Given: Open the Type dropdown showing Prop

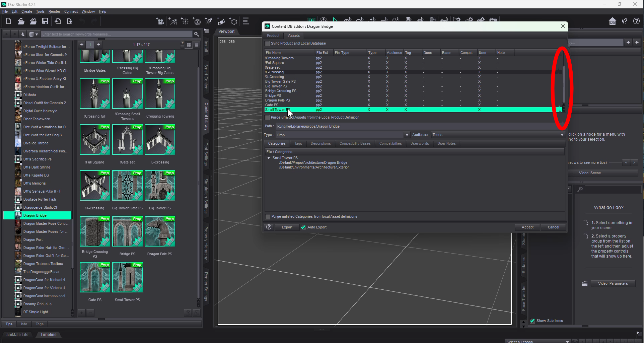Looking at the screenshot, I should click(407, 135).
